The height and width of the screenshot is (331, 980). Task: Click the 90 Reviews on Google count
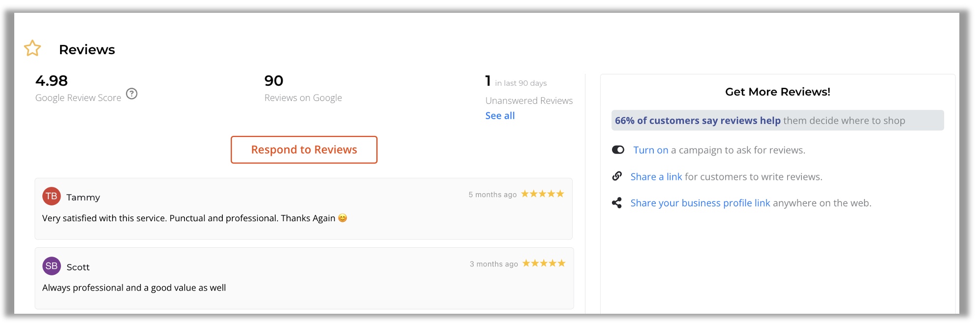pyautogui.click(x=274, y=81)
